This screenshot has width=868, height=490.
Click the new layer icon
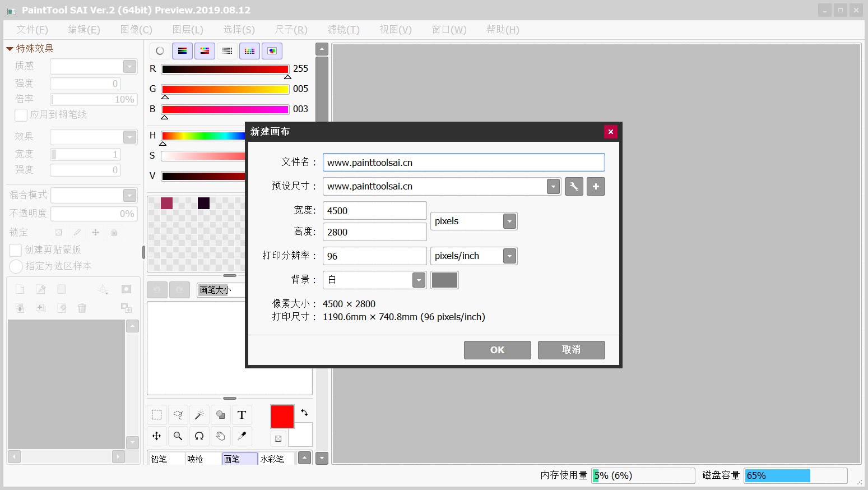click(20, 289)
